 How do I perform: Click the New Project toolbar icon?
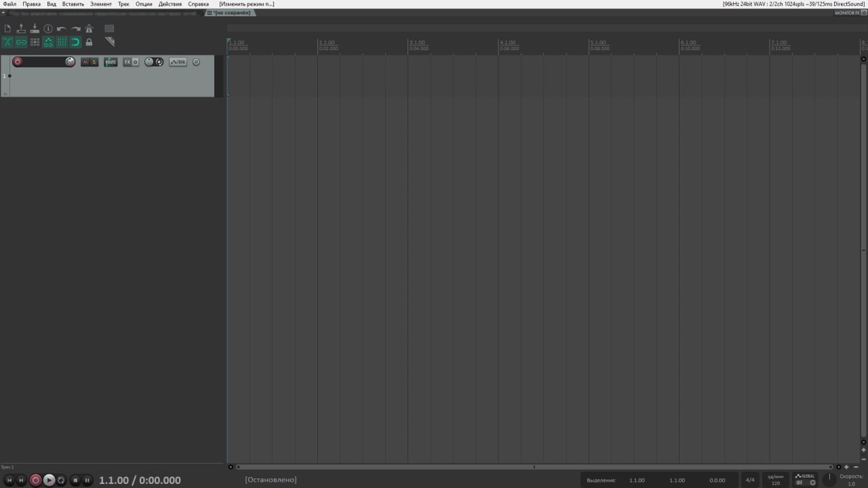[7, 28]
